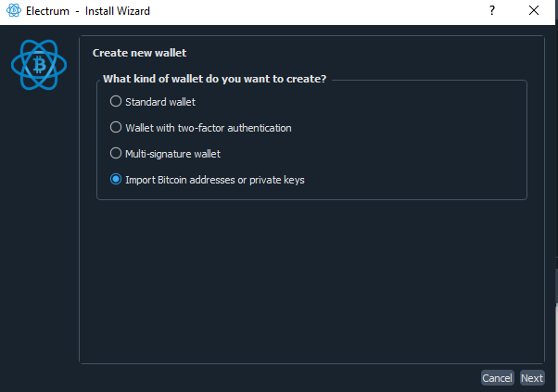The width and height of the screenshot is (558, 392).
Task: Toggle the Import Bitcoin addresses radio circle
Action: (x=116, y=179)
